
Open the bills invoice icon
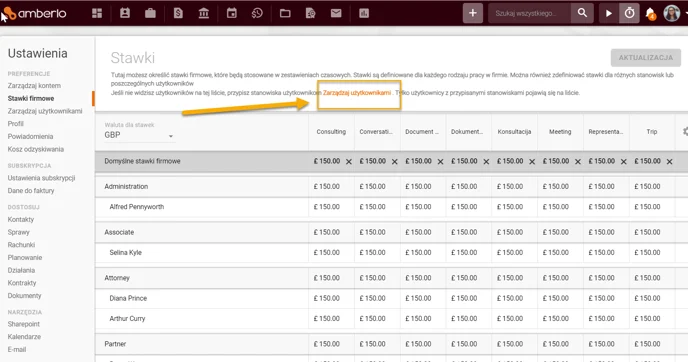(x=178, y=13)
